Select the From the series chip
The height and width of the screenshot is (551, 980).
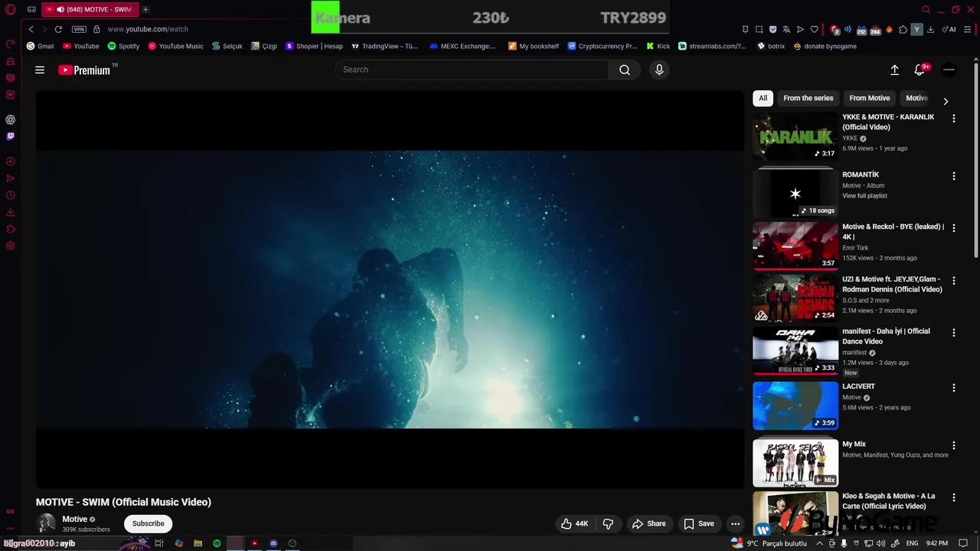808,98
